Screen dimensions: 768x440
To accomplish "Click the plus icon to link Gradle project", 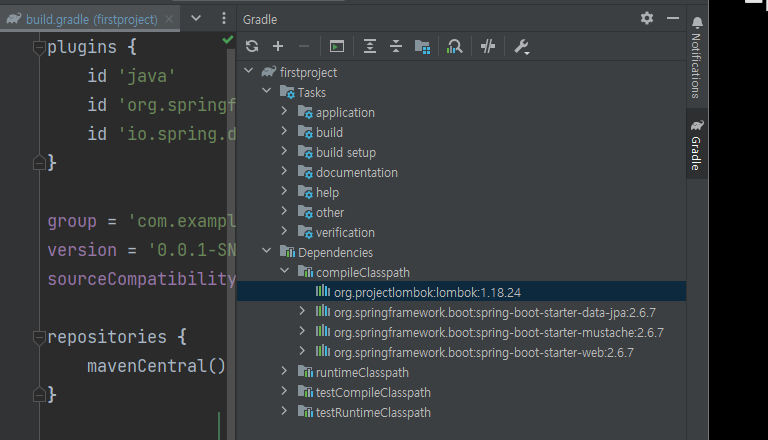I will (278, 46).
